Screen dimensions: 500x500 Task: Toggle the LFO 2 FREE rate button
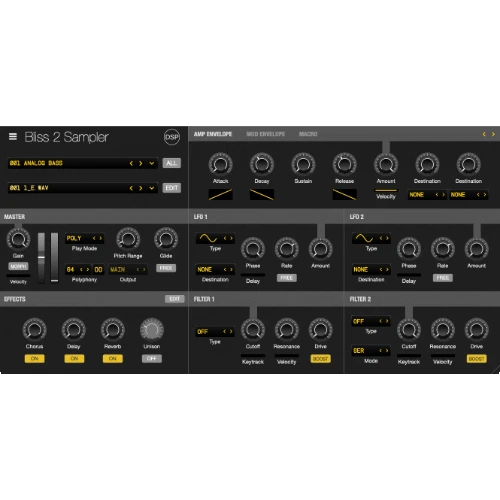coord(443,278)
